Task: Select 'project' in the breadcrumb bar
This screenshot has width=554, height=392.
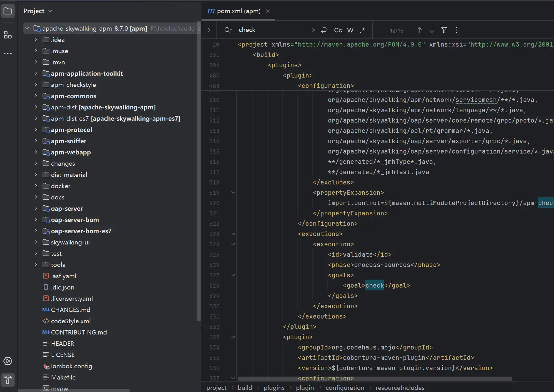Action: coord(216,388)
